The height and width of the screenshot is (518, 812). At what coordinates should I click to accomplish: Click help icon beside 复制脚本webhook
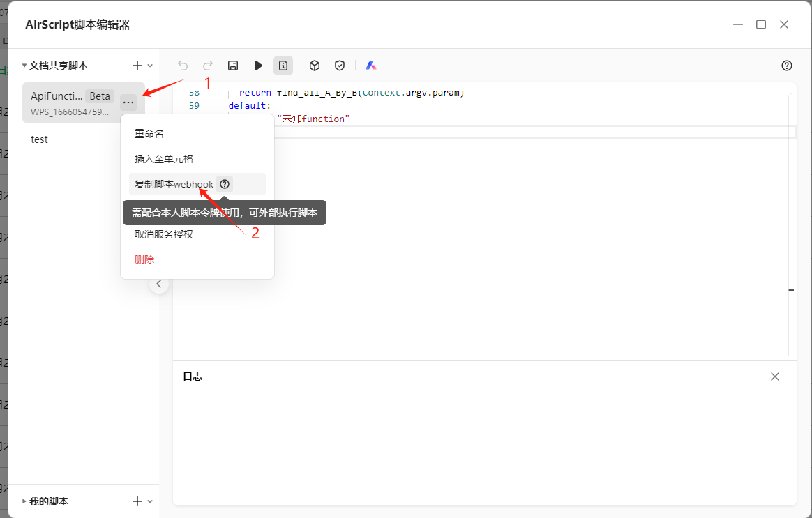(225, 184)
